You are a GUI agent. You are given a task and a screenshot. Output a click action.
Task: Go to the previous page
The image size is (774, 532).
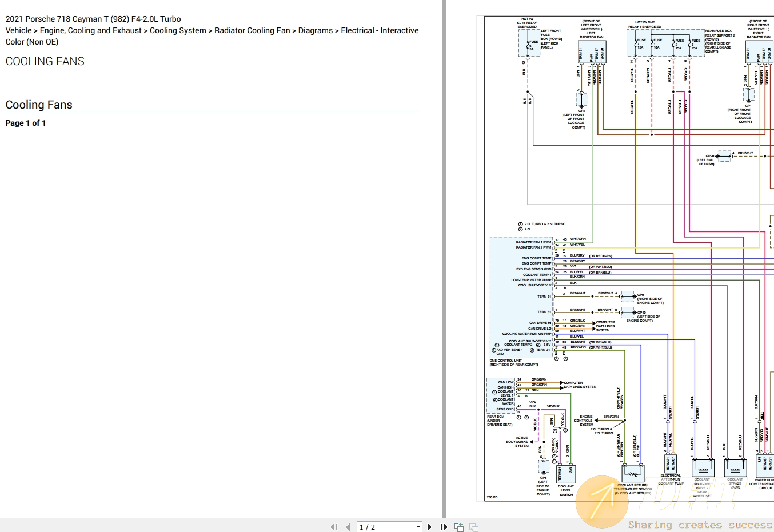(348, 527)
